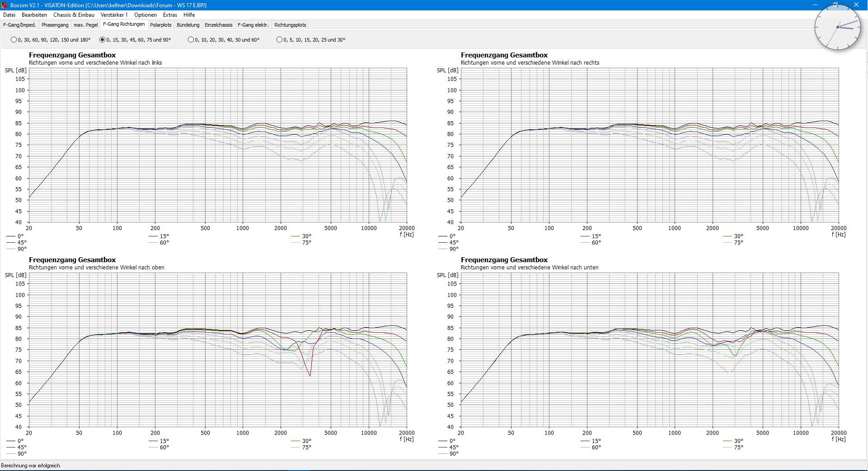This screenshot has width=868, height=471.
Task: Open the Datei menu
Action: tap(9, 15)
